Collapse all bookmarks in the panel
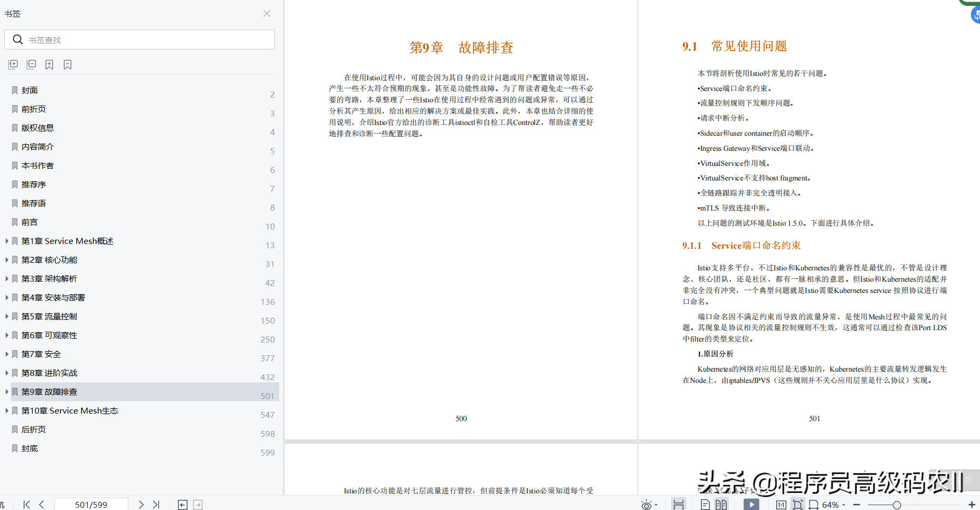Viewport: 980px width, 510px height. (x=31, y=65)
